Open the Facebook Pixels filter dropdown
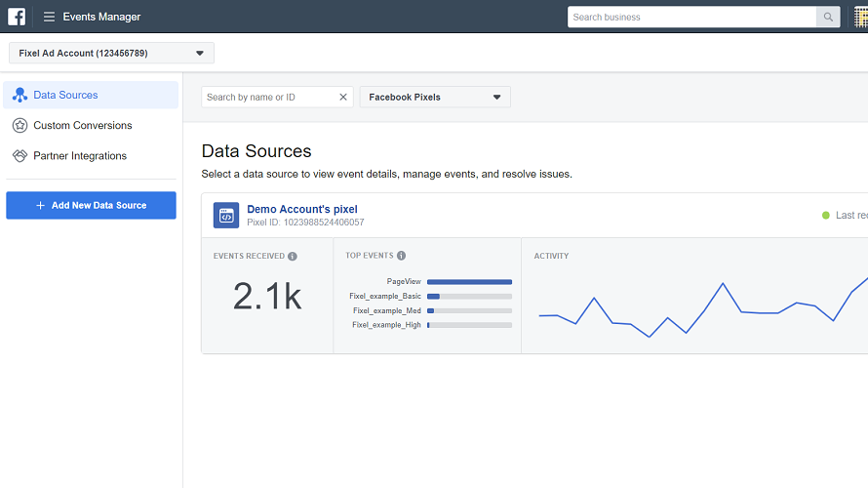This screenshot has height=488, width=868. pyautogui.click(x=435, y=98)
